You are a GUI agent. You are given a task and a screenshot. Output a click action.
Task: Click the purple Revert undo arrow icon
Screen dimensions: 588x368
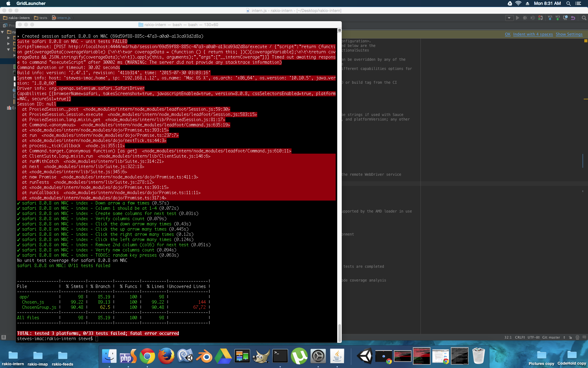[573, 18]
